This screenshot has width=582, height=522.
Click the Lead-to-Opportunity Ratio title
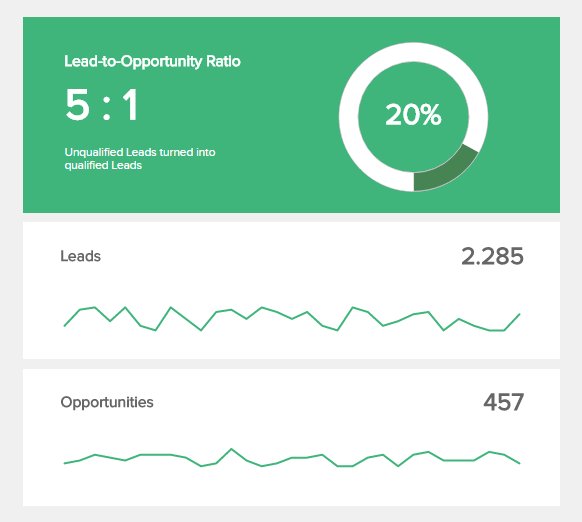[152, 62]
